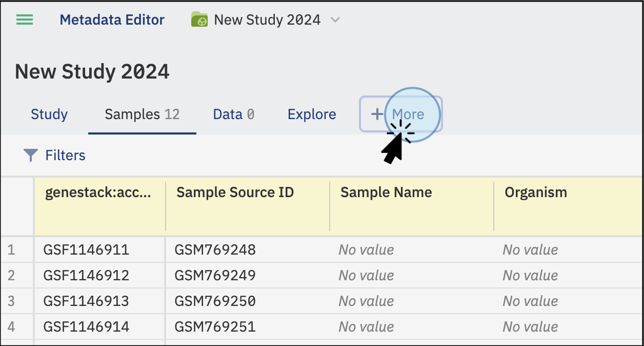Select row number 1

[x=11, y=250]
